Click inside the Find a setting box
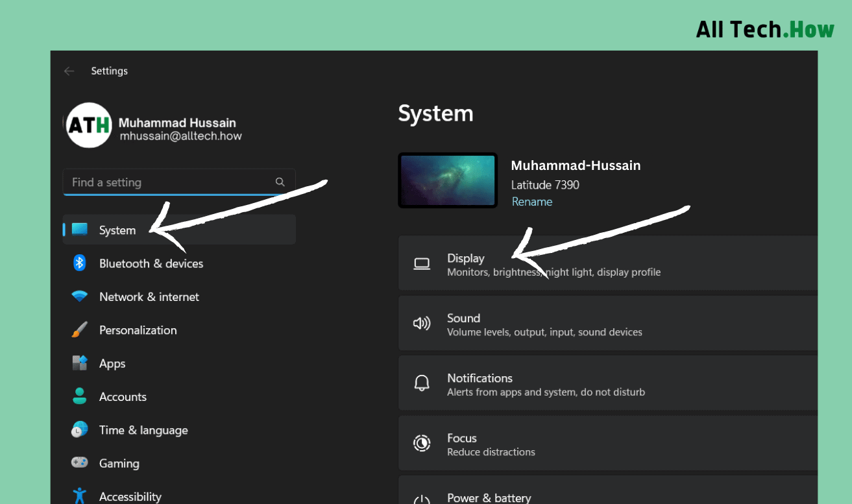 [162, 182]
